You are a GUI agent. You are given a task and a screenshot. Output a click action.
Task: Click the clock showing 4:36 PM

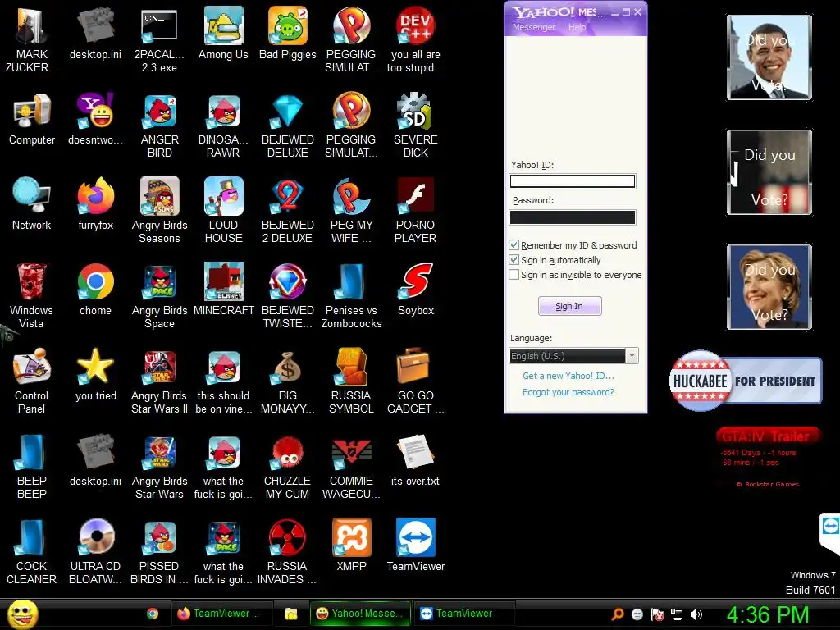pyautogui.click(x=768, y=614)
